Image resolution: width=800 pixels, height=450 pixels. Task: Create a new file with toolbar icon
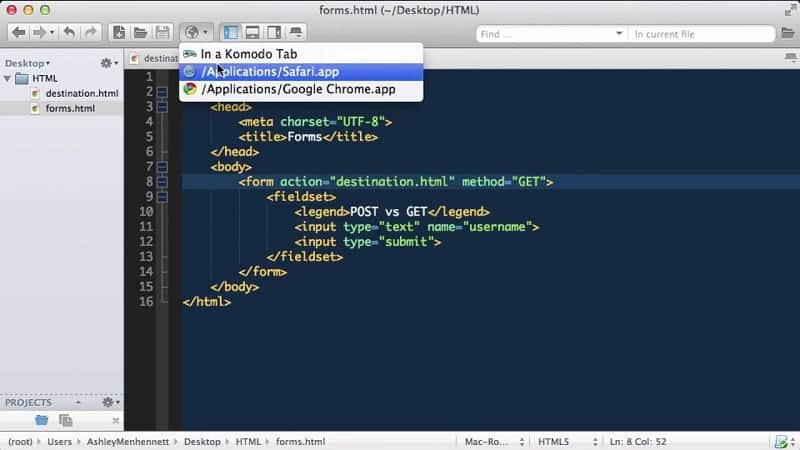click(119, 33)
